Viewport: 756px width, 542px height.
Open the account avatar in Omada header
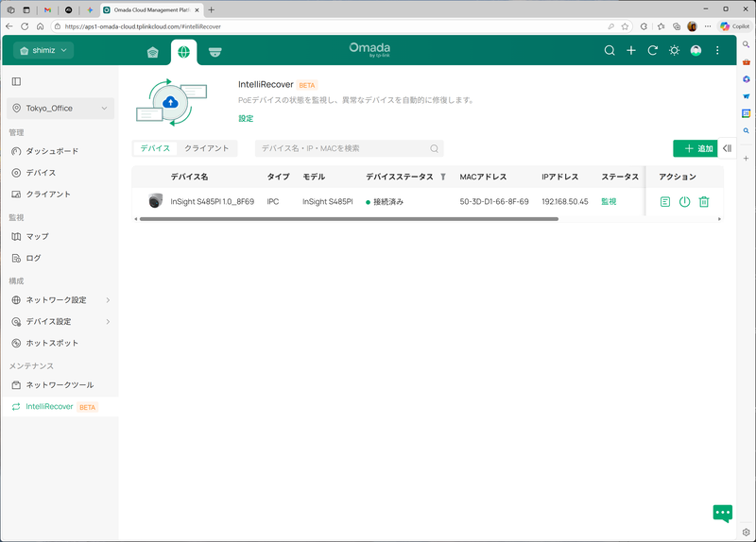696,50
